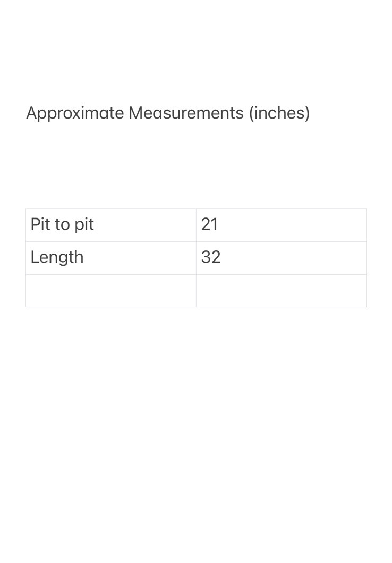Screen dimensions: 392x563
Task: Click the blank area below the table
Action: 195,425
